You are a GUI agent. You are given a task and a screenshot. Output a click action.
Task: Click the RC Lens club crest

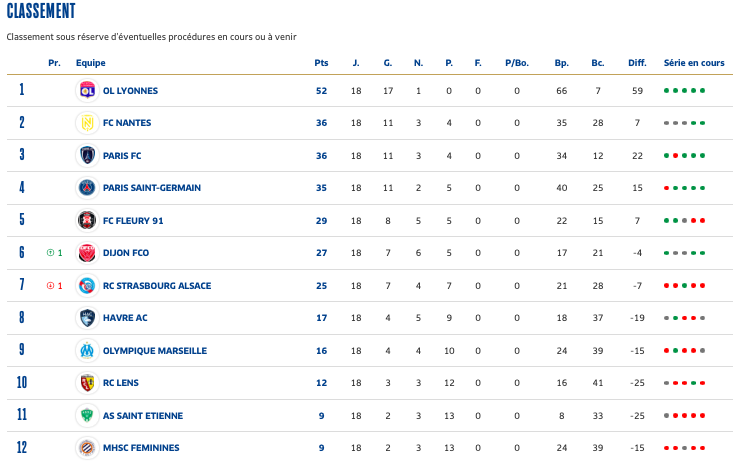click(86, 383)
